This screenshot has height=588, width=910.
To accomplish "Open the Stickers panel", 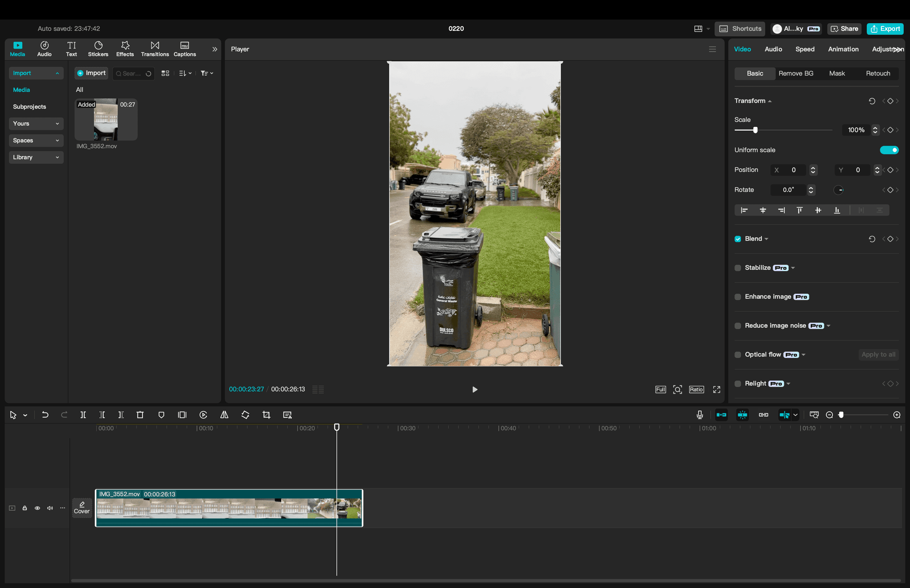I will pyautogui.click(x=98, y=49).
